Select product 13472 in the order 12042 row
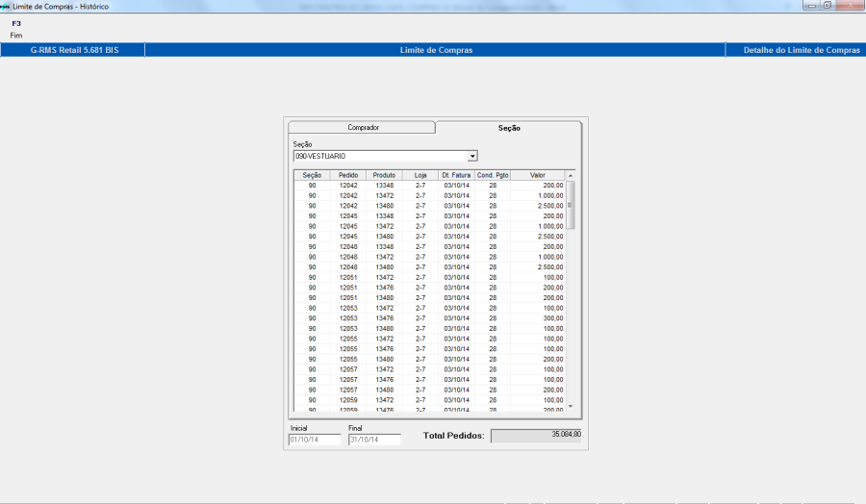 point(384,196)
